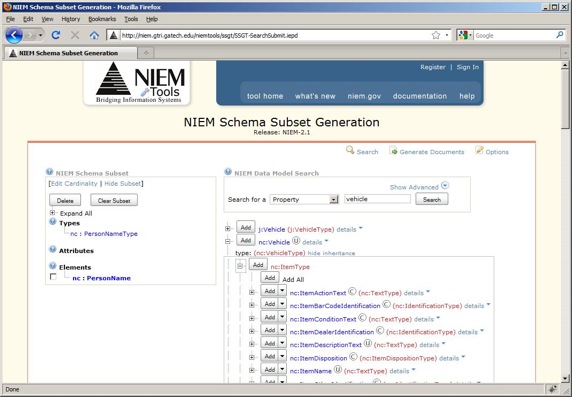Image resolution: width=572 pixels, height=397 pixels.
Task: Click the search term field containing vehicle
Action: (377, 199)
